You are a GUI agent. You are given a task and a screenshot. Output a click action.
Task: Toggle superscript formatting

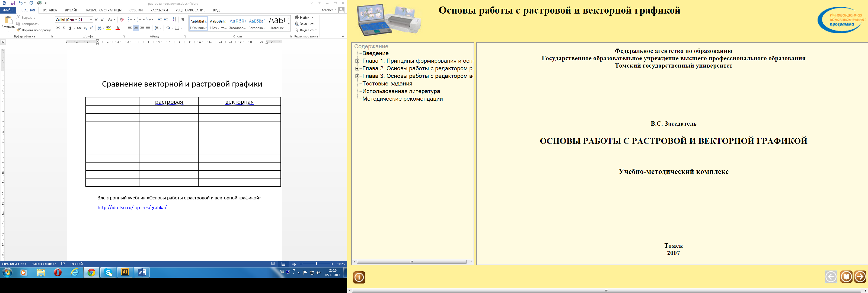[91, 28]
